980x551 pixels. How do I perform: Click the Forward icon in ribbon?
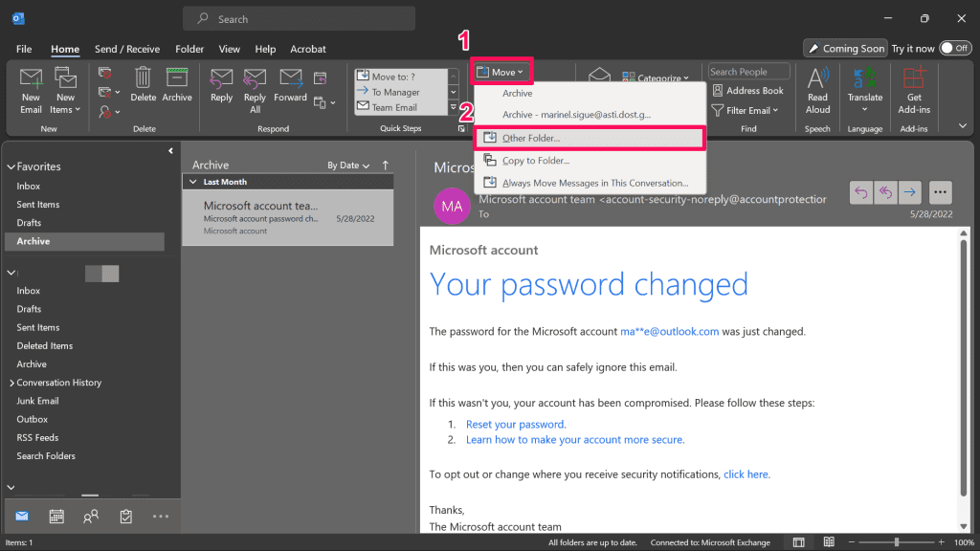290,79
